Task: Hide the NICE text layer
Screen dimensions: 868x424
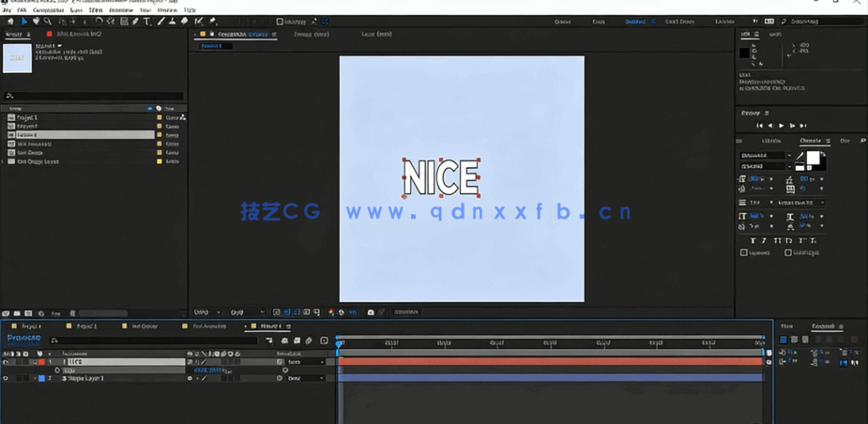Action: point(6,362)
